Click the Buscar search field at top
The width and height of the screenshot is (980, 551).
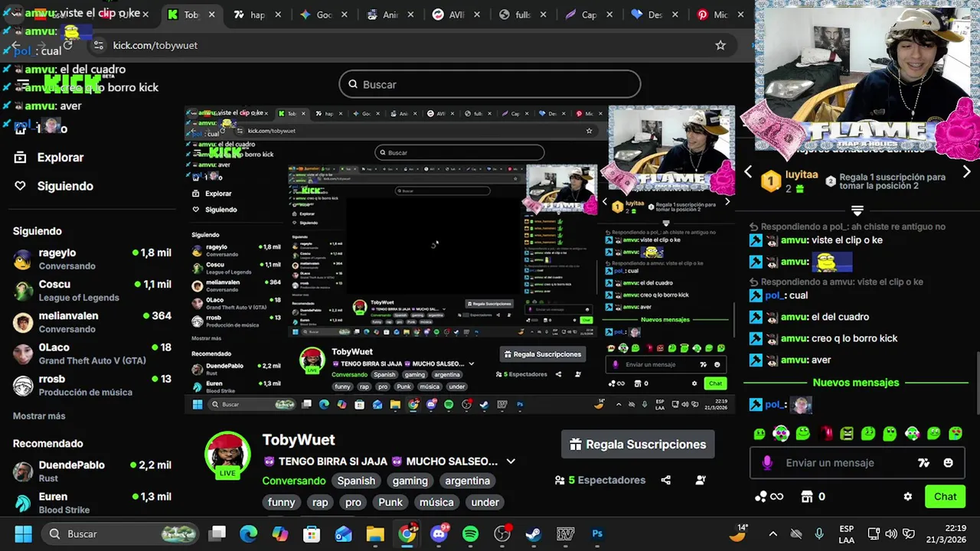tap(490, 84)
